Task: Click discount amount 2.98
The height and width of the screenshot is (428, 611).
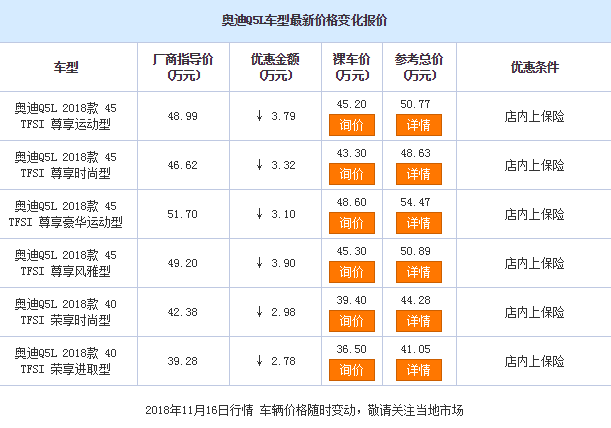Action: (x=275, y=312)
